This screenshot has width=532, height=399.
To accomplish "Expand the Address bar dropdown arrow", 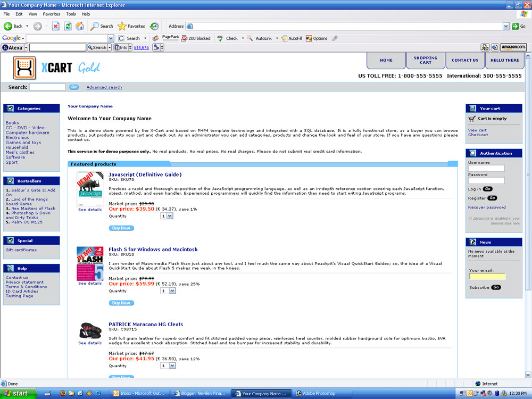I will (x=506, y=26).
